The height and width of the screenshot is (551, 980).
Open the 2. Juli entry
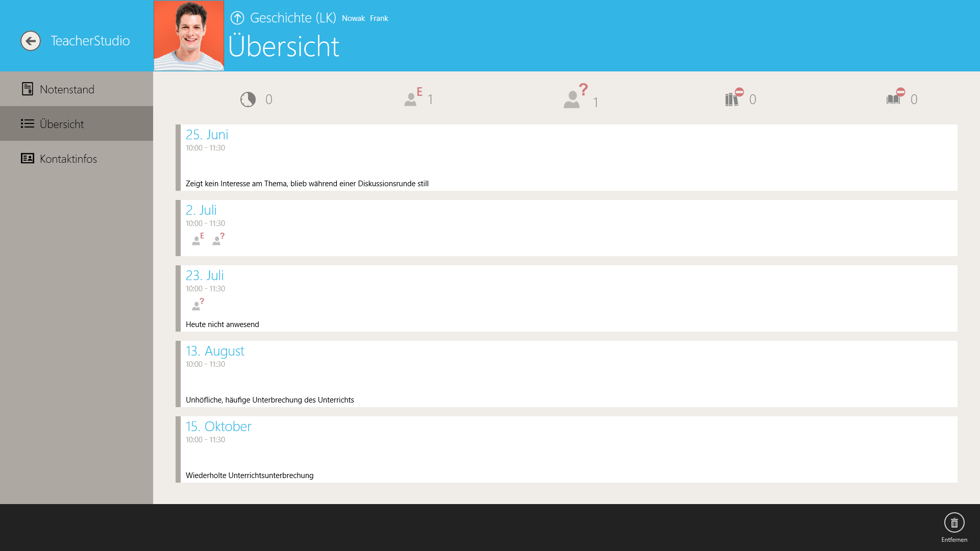[567, 228]
